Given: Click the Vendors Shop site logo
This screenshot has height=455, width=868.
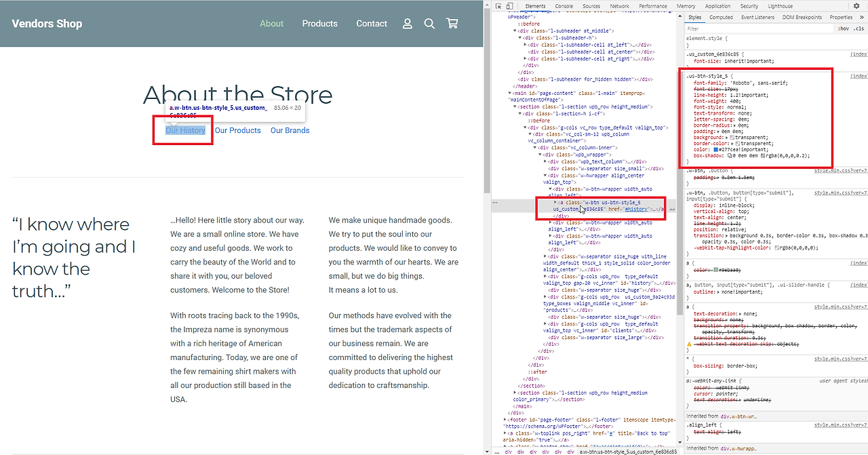Looking at the screenshot, I should click(47, 24).
